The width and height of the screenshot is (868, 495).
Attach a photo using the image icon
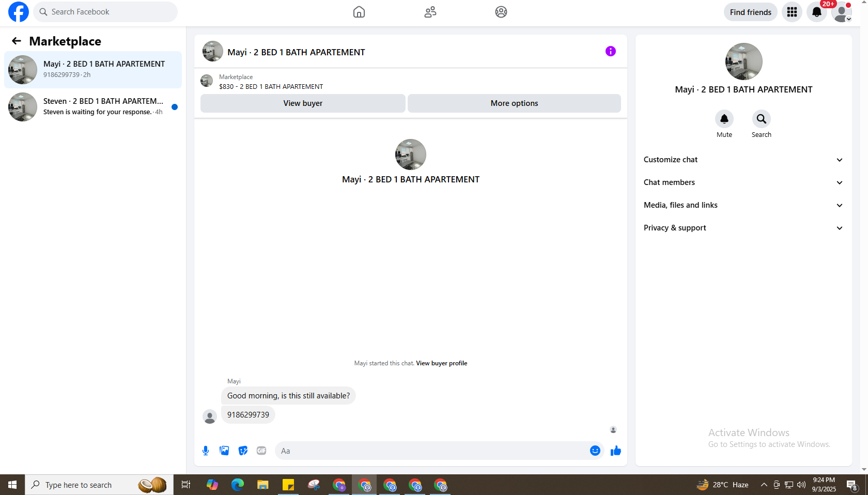[224, 451]
